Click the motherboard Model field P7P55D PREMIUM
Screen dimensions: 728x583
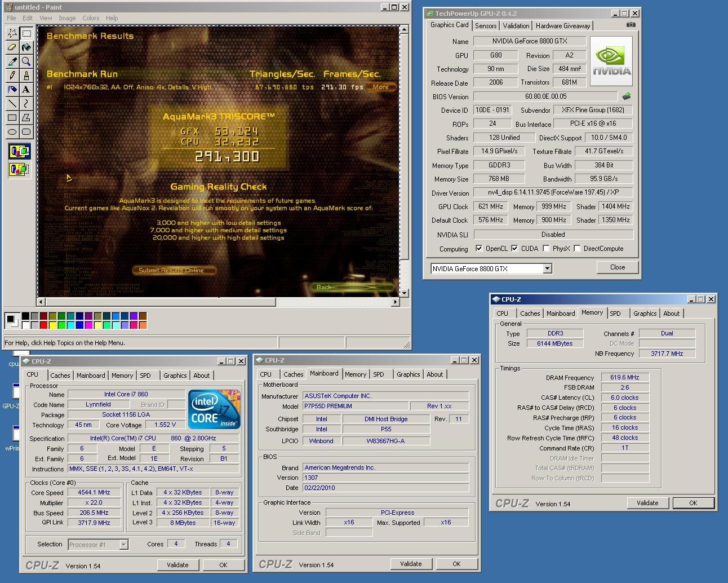pyautogui.click(x=356, y=406)
